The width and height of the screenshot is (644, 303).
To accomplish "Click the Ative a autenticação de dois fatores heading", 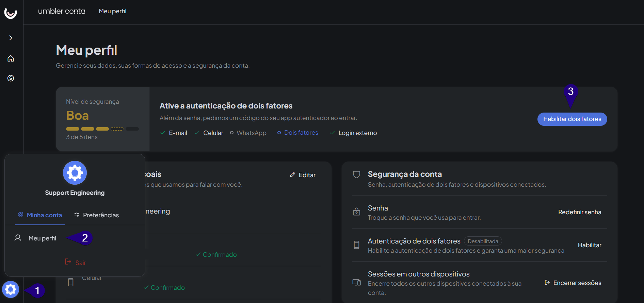I will click(x=226, y=106).
